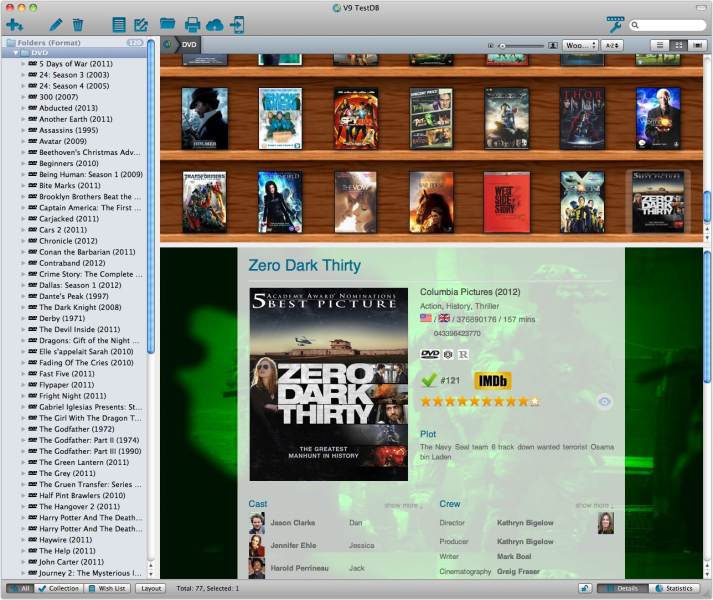The image size is (713, 600).
Task: Toggle the seen eye icon
Action: pyautogui.click(x=604, y=402)
